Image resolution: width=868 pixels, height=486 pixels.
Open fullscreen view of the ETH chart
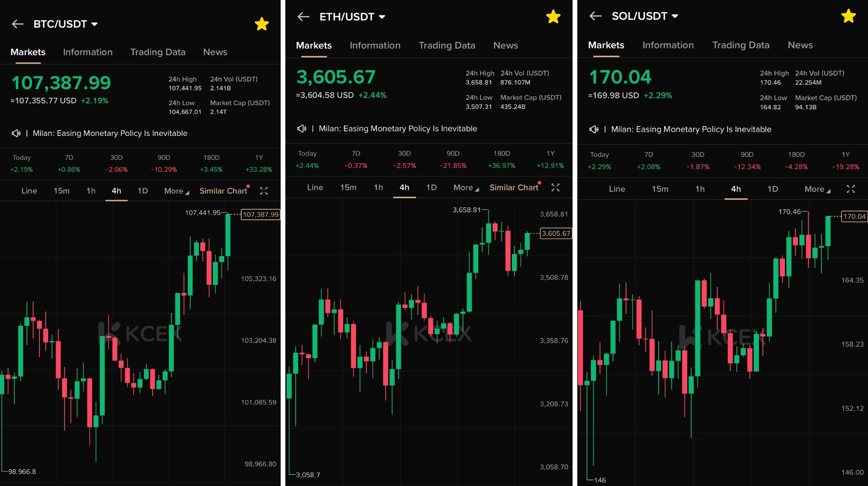[555, 188]
